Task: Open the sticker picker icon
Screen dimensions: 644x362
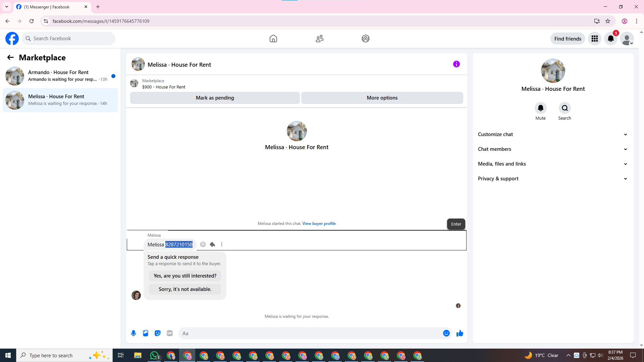Action: pyautogui.click(x=158, y=333)
